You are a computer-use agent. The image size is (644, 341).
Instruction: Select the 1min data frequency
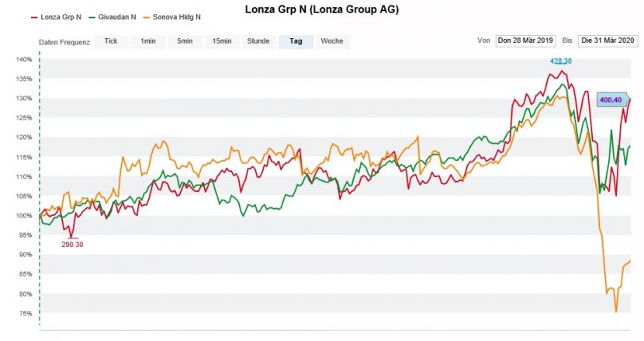[x=148, y=41]
